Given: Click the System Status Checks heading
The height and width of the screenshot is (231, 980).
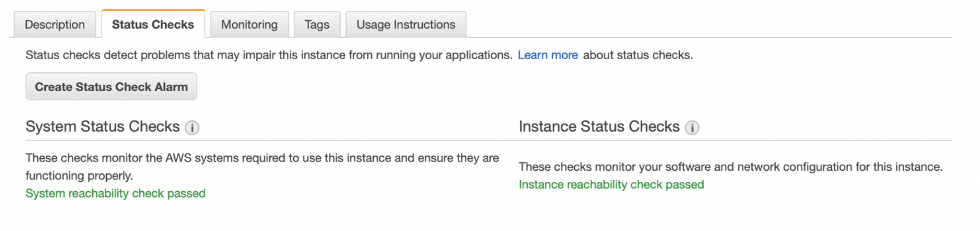Looking at the screenshot, I should tap(102, 127).
